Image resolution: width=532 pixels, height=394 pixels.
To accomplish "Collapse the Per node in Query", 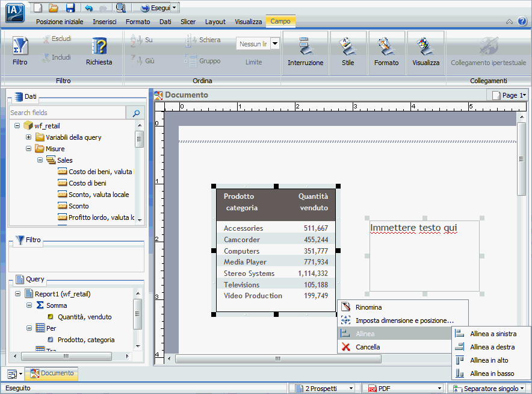I will 29,328.
